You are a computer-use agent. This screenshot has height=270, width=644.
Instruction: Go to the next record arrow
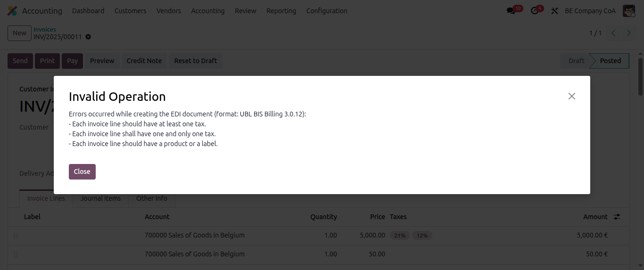point(628,33)
